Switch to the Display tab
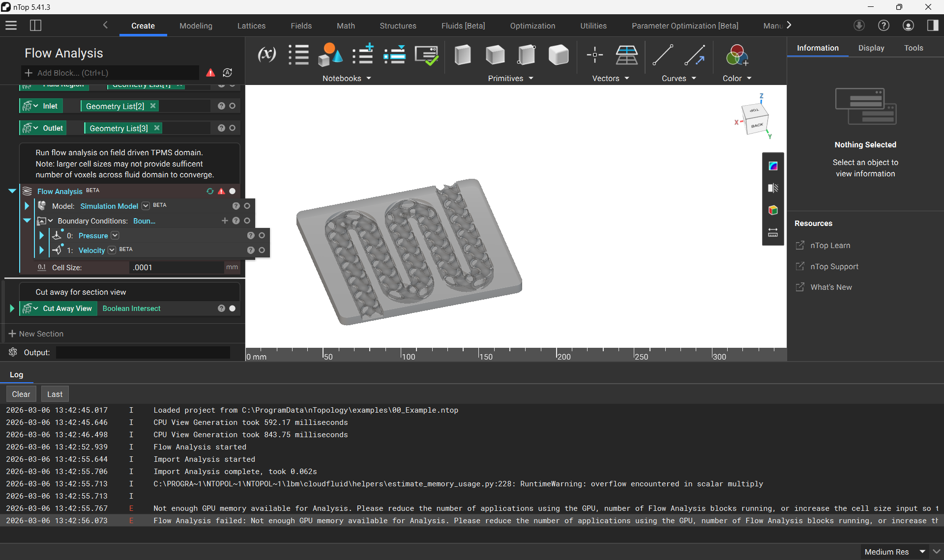The height and width of the screenshot is (560, 944). coord(871,48)
